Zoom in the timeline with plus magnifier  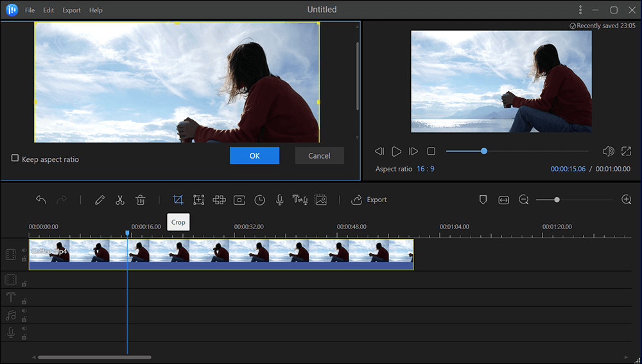click(x=627, y=200)
